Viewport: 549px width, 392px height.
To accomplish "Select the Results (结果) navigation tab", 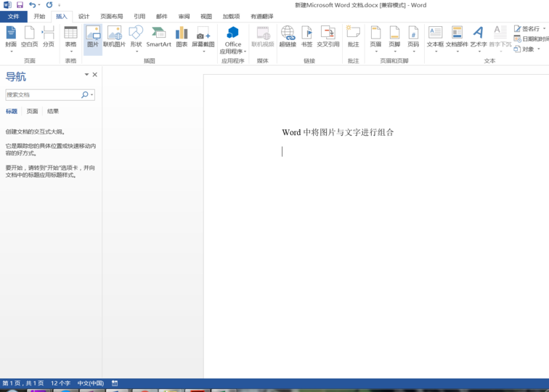I will [x=53, y=111].
